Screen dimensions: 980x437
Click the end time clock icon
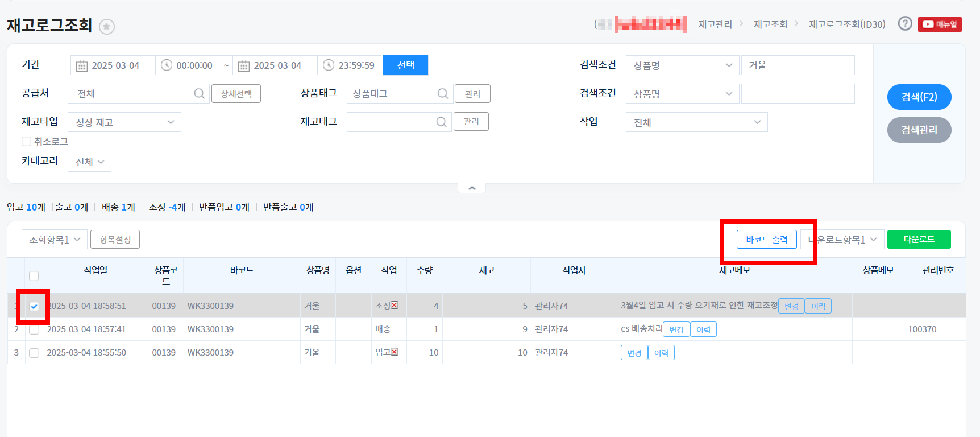point(329,65)
